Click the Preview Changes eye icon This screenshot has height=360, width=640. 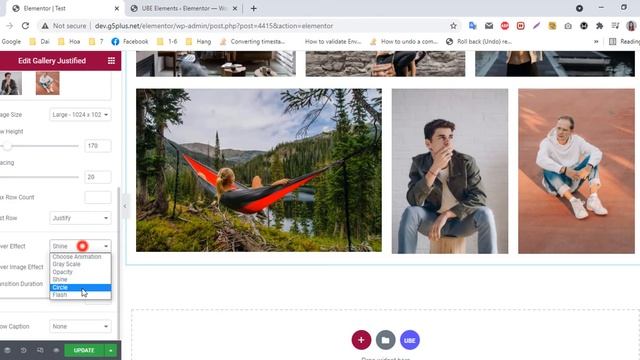56,350
